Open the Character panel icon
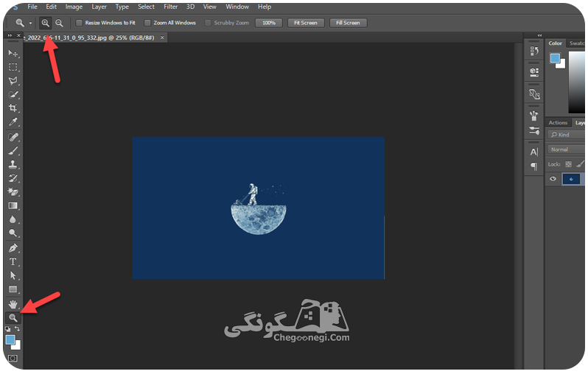588x374 pixels. (x=534, y=152)
